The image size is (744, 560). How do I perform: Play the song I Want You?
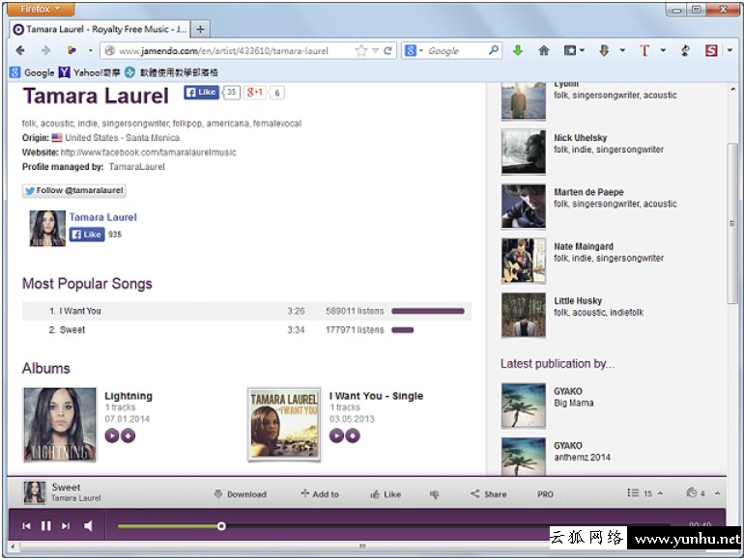point(79,311)
